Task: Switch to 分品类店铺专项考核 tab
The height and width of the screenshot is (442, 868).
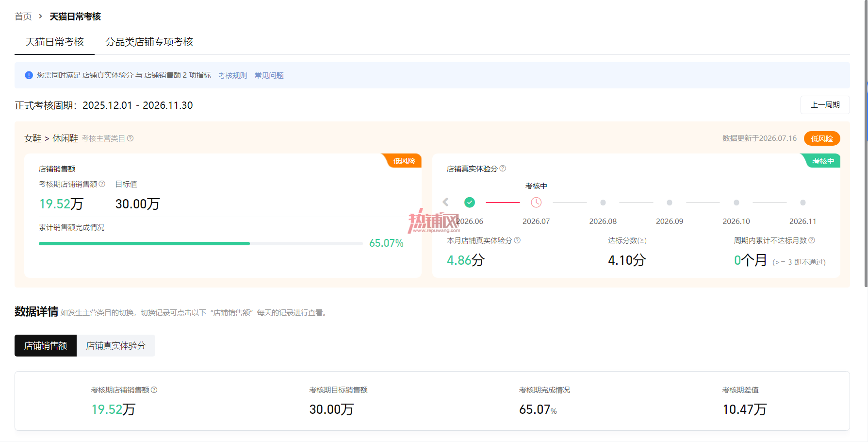Action: pyautogui.click(x=149, y=42)
